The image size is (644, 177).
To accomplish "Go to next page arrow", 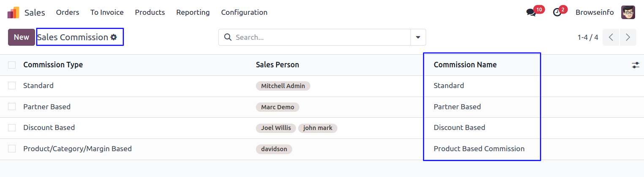I will click(x=628, y=37).
